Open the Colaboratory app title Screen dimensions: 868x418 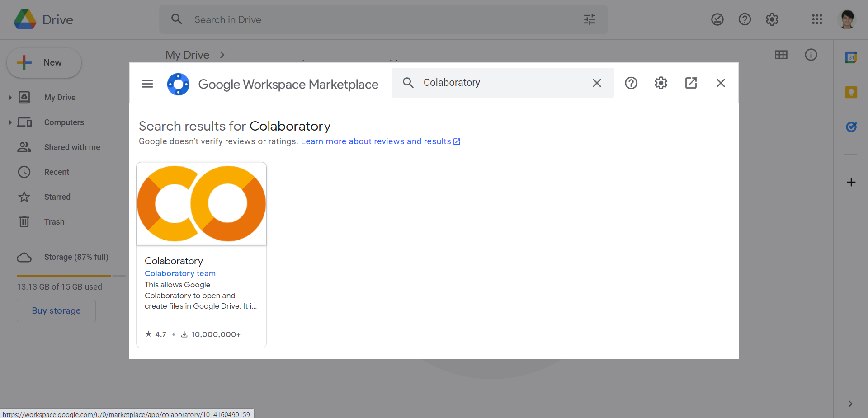pyautogui.click(x=174, y=261)
